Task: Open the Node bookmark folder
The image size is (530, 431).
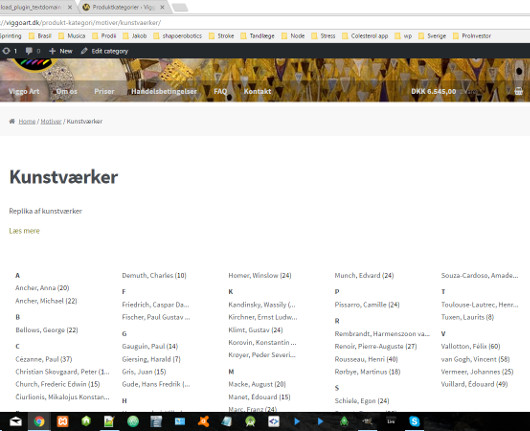Action: pos(293,36)
